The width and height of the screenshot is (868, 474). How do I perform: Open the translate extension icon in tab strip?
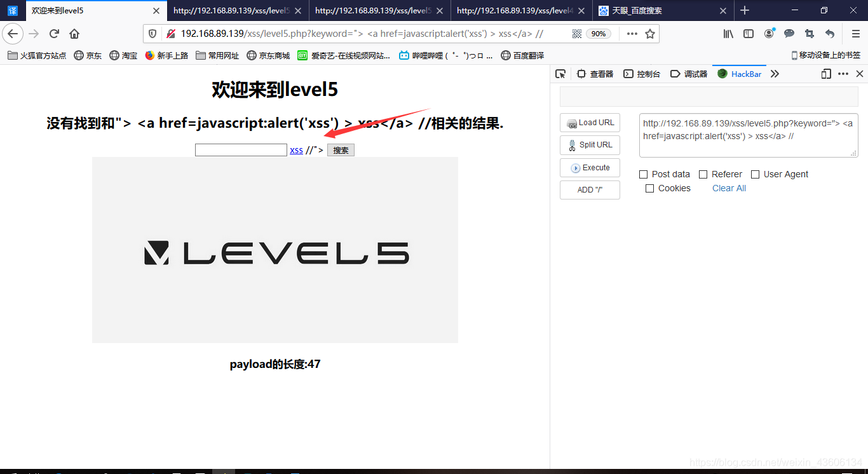(x=13, y=11)
